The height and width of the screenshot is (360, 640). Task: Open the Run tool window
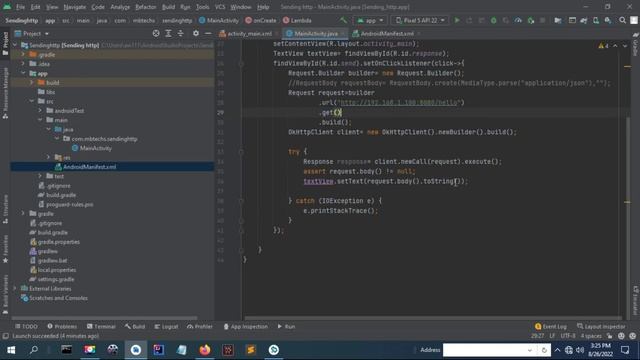[x=286, y=327]
